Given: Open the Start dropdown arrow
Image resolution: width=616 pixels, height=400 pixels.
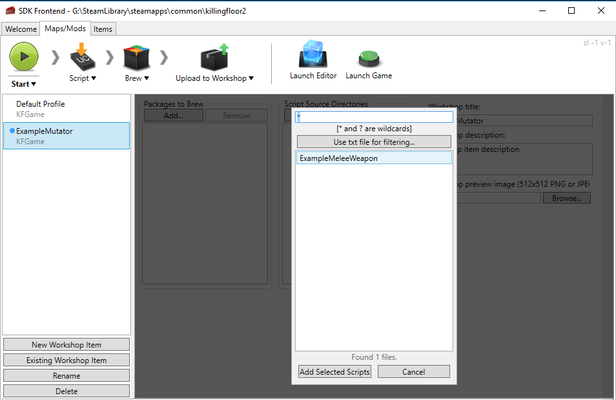Looking at the screenshot, I should tap(34, 84).
